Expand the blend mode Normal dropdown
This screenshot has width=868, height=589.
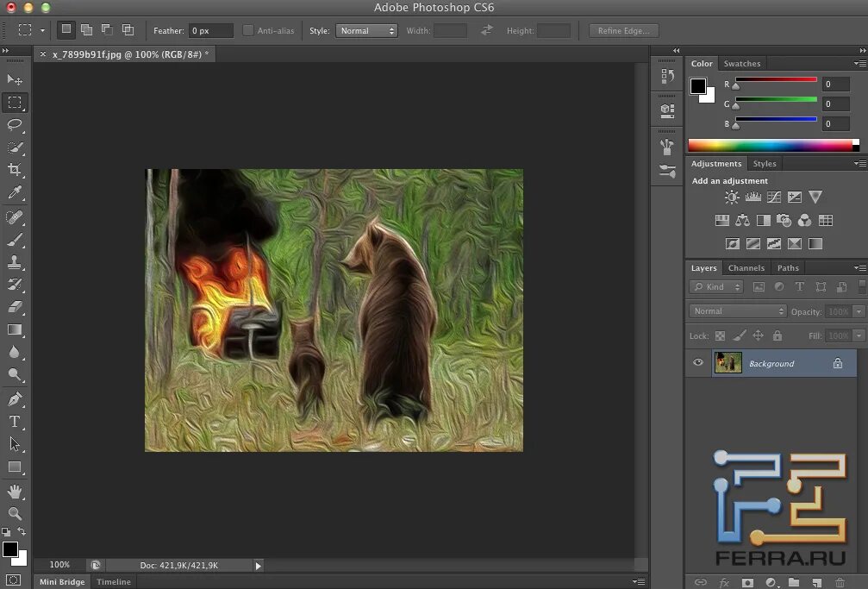(x=738, y=311)
